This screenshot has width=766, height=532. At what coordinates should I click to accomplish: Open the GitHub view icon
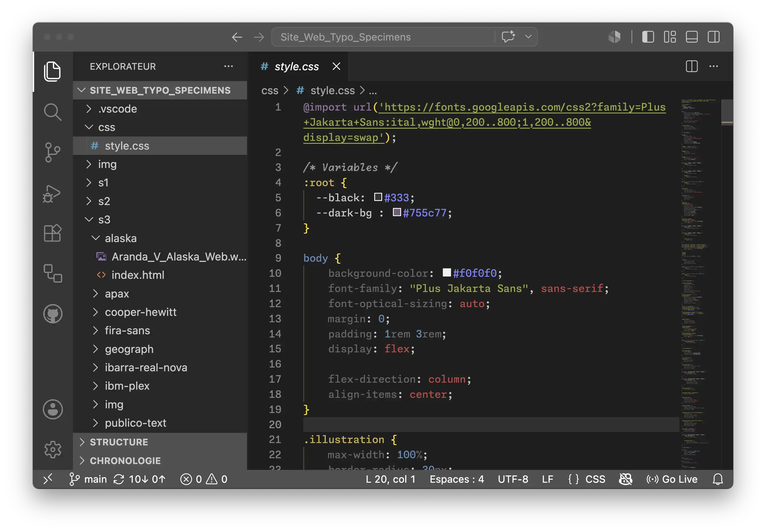pos(52,314)
